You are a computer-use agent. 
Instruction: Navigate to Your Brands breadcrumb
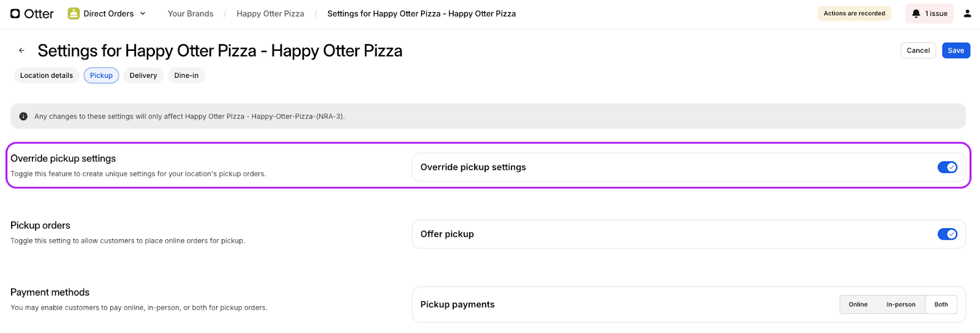point(190,13)
